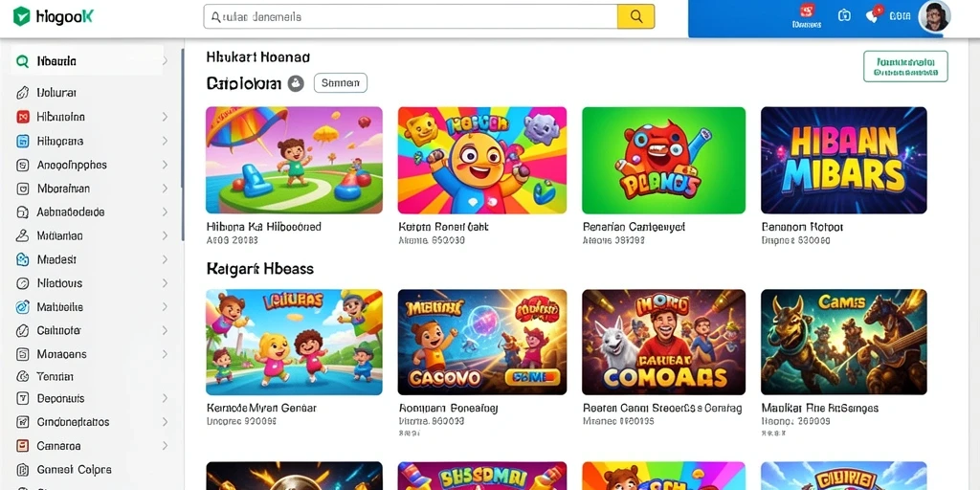Expand the Mladasi chevron arrow
980x490 pixels.
coord(165,259)
